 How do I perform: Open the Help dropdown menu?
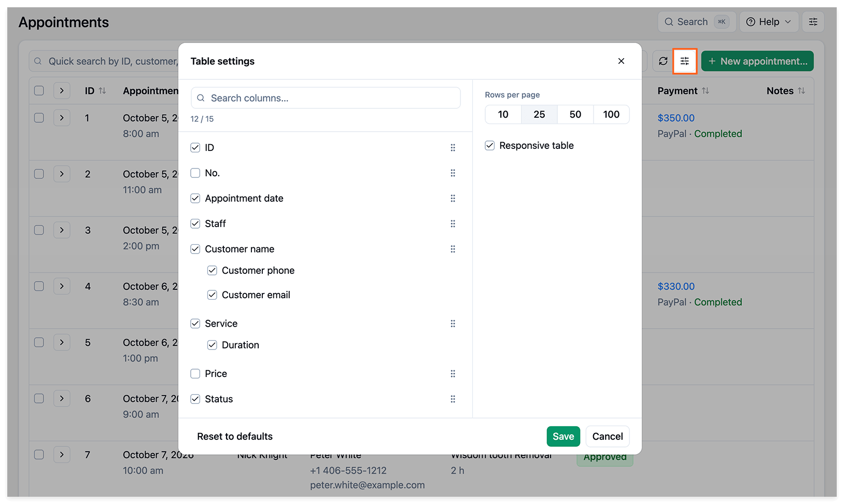769,22
